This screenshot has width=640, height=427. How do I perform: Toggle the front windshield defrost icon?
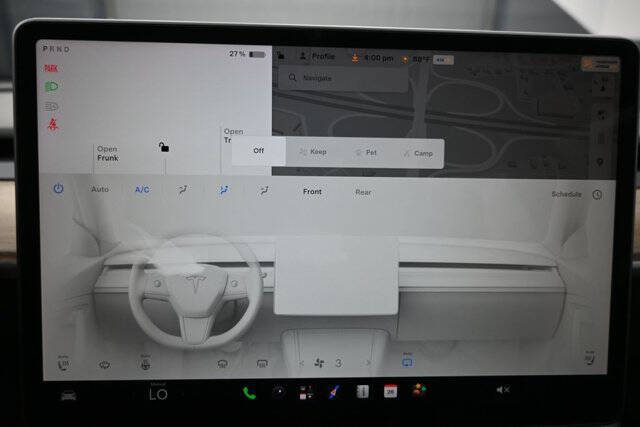coord(222,363)
